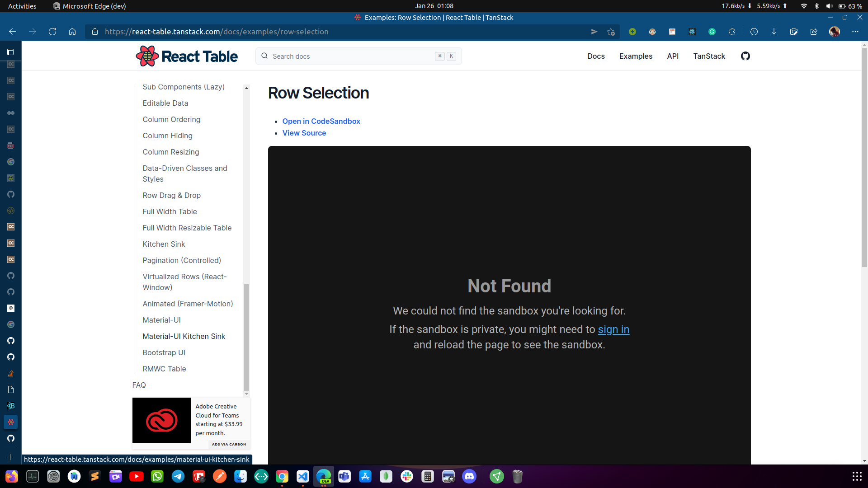Open the React Table GitHub repository icon
Image resolution: width=868 pixels, height=488 pixels.
pos(745,56)
